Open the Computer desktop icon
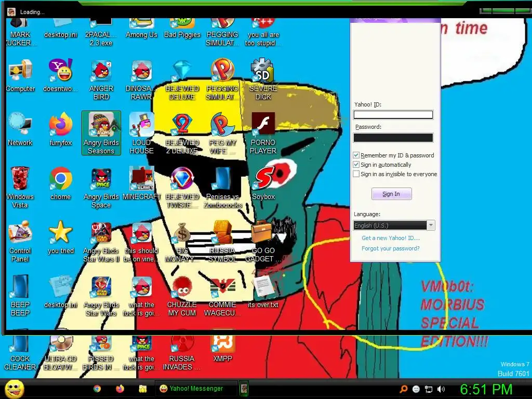This screenshot has height=399, width=532. point(20,75)
